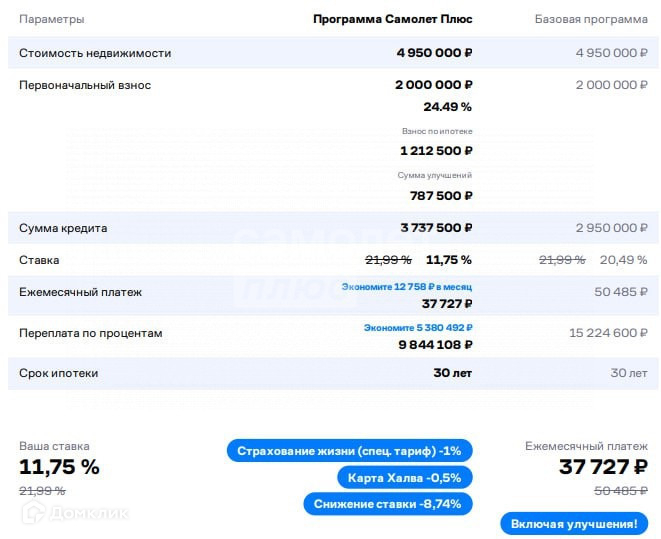Open the Программа Самолет Плюс column header

392,19
